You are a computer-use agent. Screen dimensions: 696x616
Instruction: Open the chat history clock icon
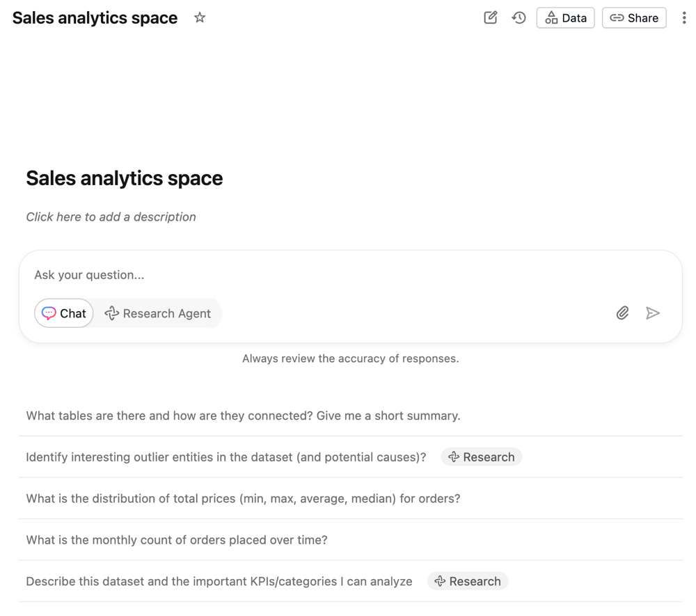coord(519,18)
